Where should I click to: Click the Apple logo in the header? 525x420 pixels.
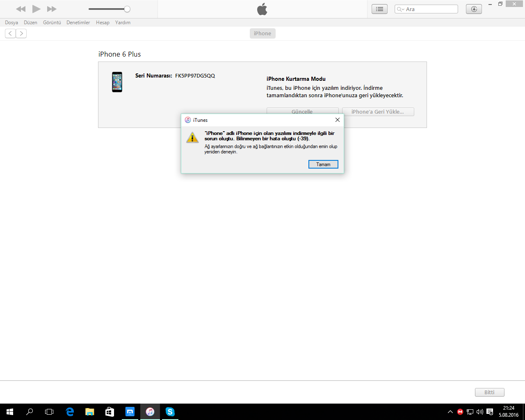coord(262,9)
